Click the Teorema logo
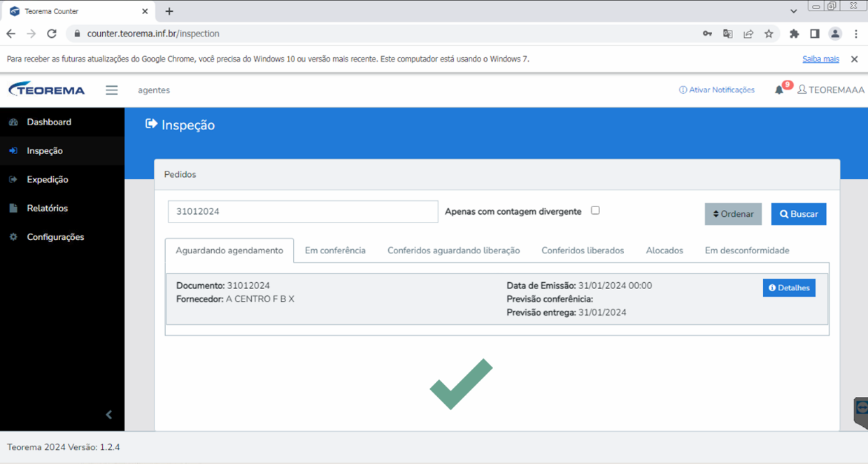This screenshot has width=868, height=464. click(47, 90)
